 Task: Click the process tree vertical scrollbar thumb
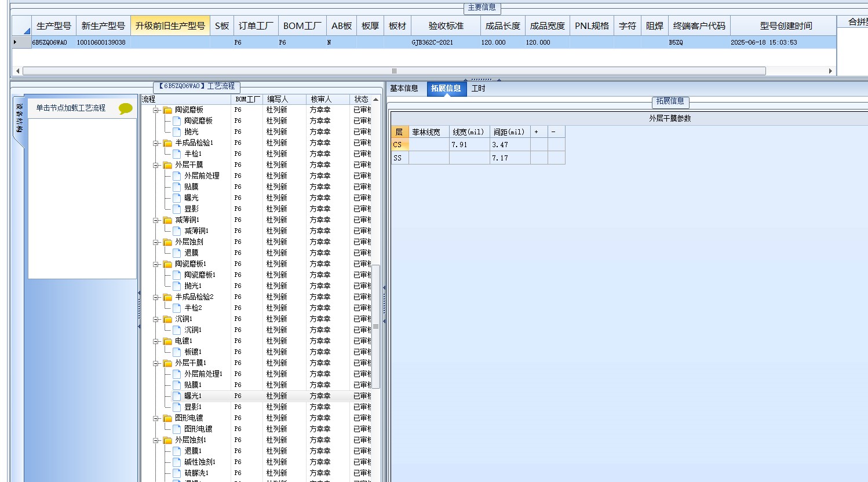[x=375, y=327]
